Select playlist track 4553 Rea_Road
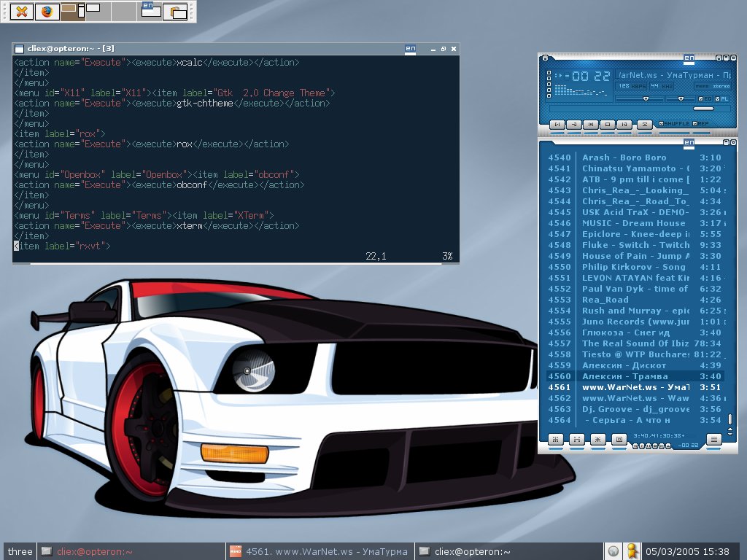Viewport: 747px width, 560px height. click(635, 300)
